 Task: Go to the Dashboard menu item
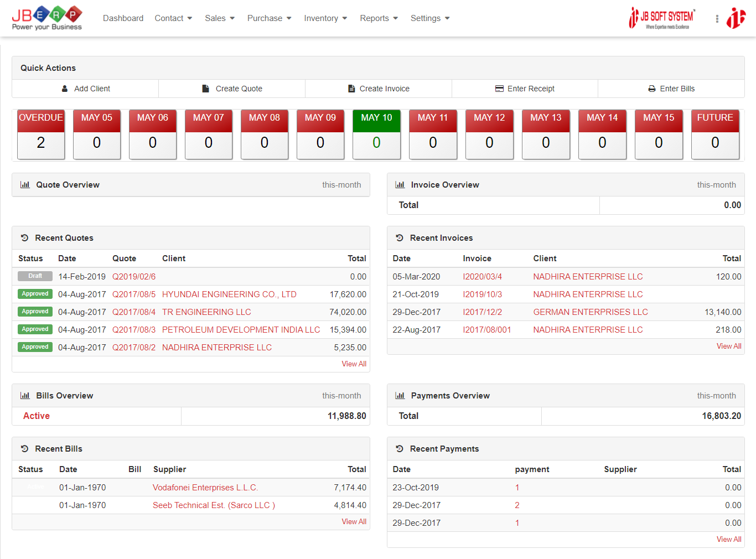(123, 18)
